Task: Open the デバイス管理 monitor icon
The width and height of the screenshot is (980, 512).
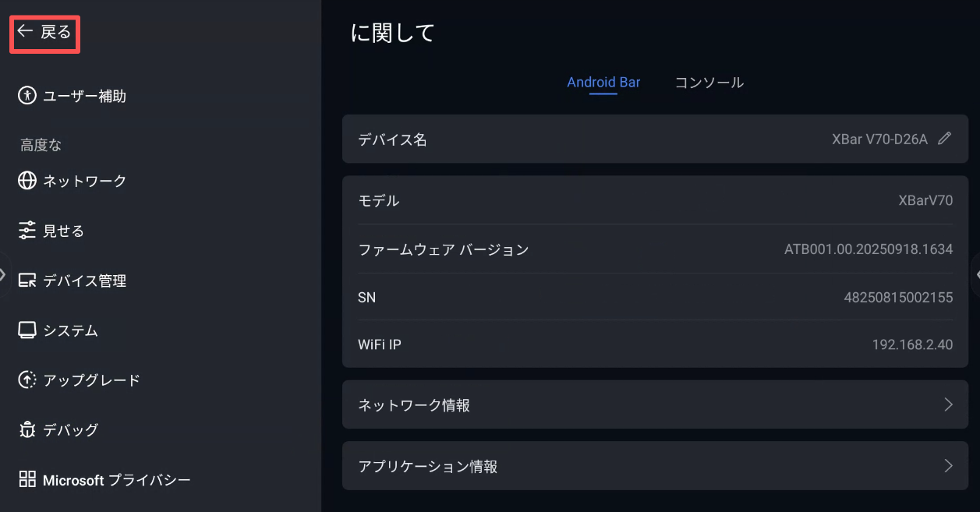Action: [x=27, y=281]
